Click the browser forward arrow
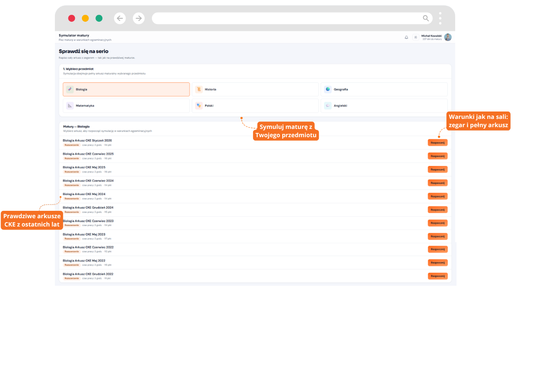 (x=139, y=18)
